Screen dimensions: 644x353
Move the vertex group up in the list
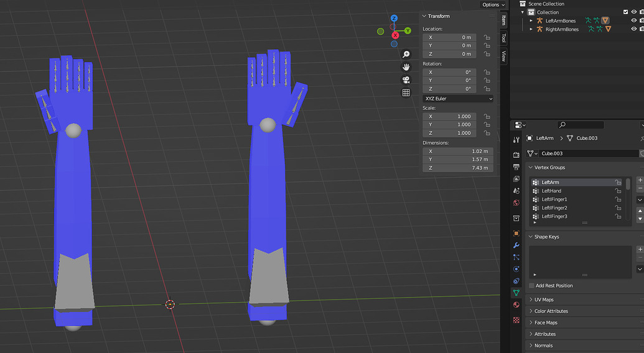pos(640,211)
